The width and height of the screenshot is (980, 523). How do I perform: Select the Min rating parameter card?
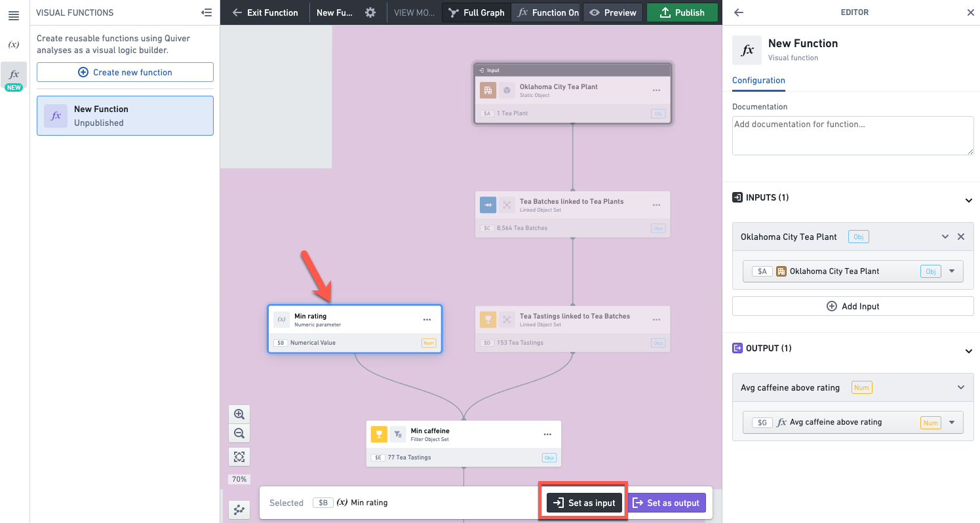coord(355,329)
